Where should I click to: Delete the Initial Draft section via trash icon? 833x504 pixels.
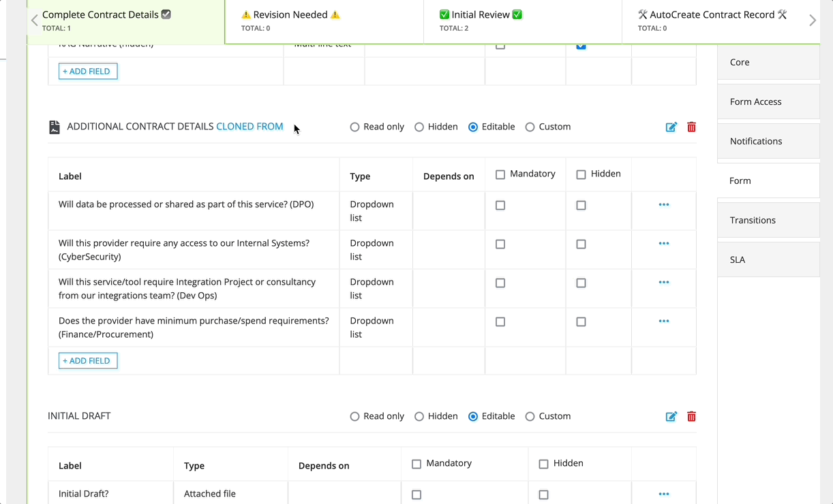[x=691, y=416]
